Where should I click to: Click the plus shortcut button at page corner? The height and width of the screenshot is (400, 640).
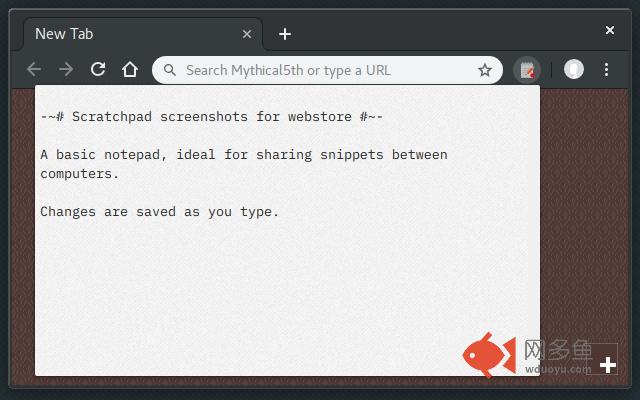point(608,365)
